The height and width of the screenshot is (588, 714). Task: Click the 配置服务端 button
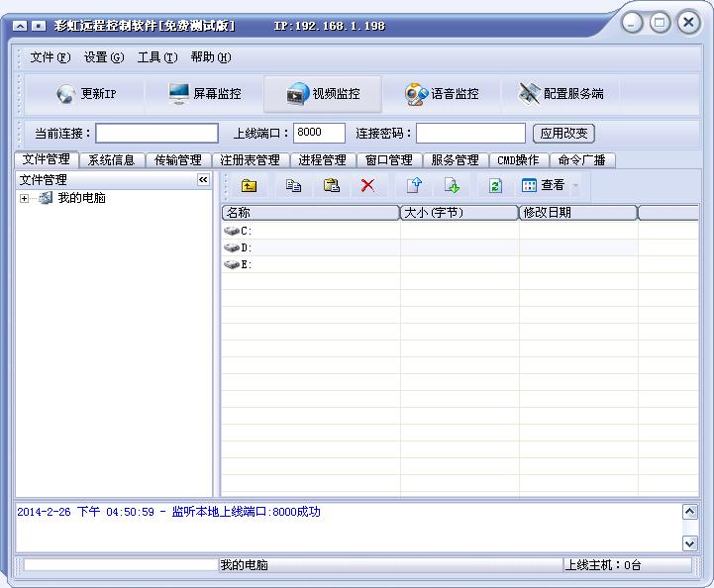561,94
